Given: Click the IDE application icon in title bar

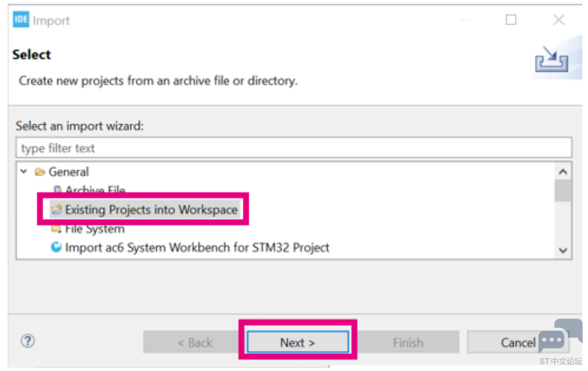Looking at the screenshot, I should (21, 20).
